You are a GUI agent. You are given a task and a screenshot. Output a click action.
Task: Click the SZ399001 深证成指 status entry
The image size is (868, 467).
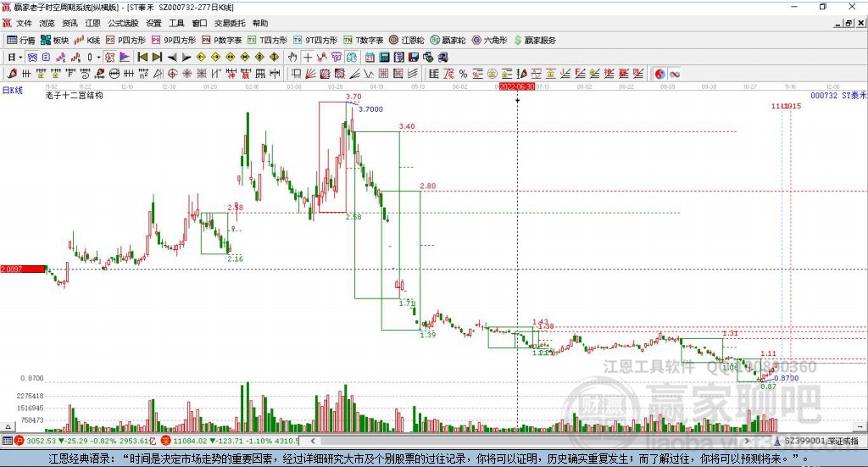(x=820, y=441)
